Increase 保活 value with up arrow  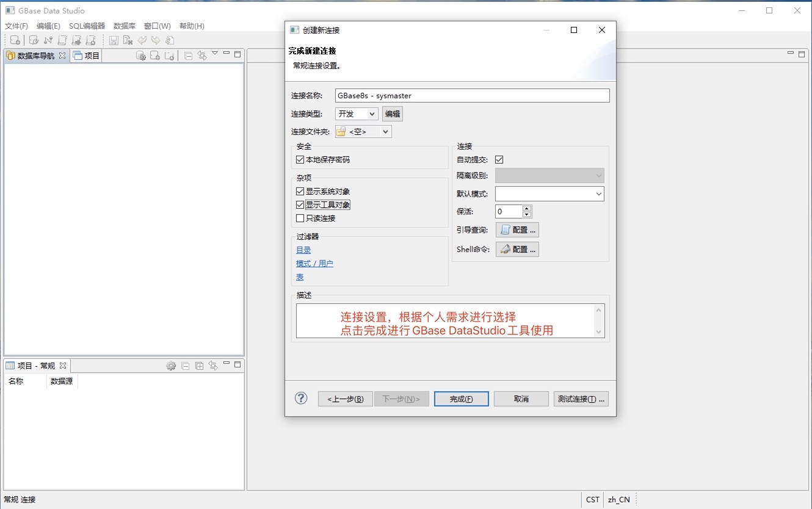[x=527, y=208]
